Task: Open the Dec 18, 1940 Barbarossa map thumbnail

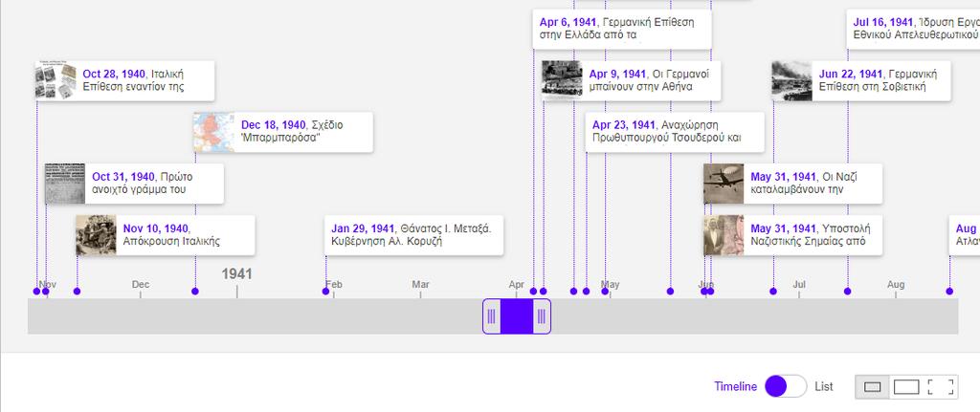Action: coord(214,132)
